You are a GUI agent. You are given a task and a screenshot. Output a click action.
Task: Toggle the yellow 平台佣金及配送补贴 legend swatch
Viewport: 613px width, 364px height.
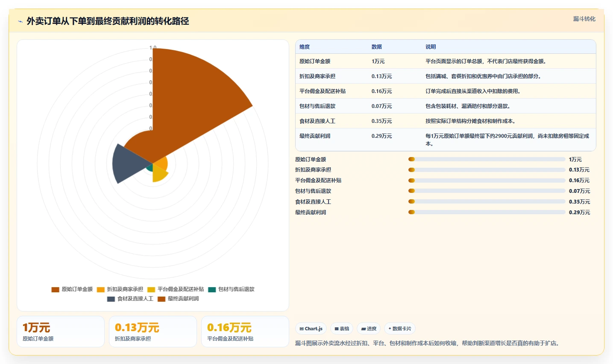click(151, 289)
